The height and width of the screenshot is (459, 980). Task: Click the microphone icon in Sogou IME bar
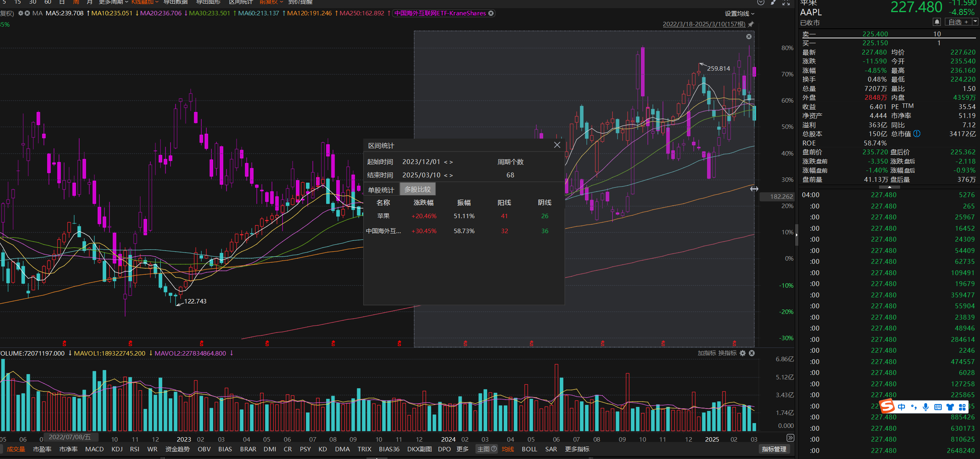pyautogui.click(x=926, y=407)
